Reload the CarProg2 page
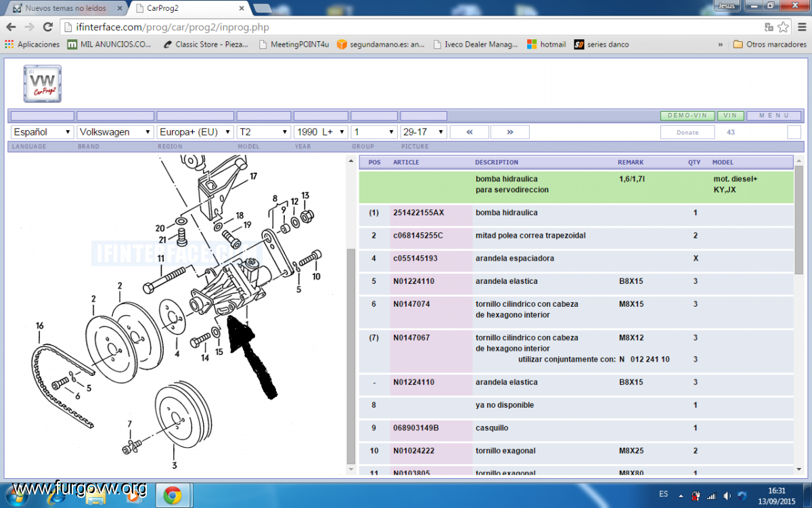 click(47, 27)
